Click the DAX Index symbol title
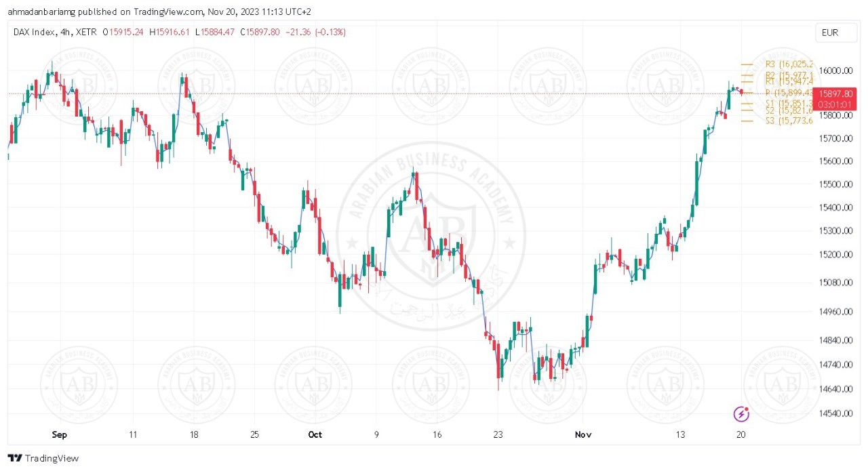 tap(34, 32)
